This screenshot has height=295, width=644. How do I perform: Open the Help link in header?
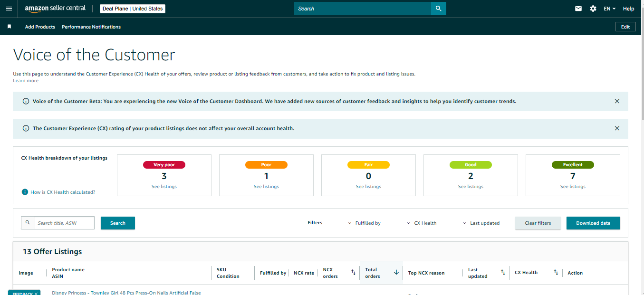point(628,9)
